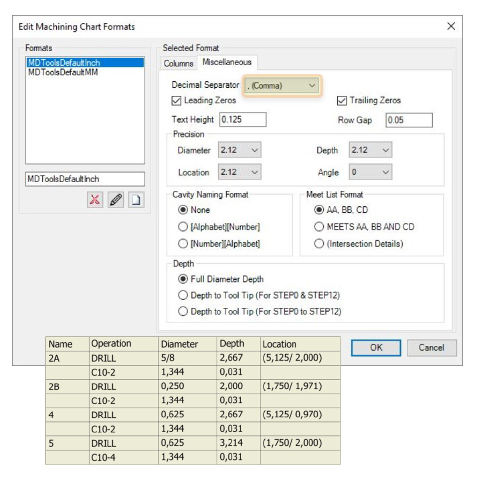Image resolution: width=490 pixels, height=480 pixels.
Task: Expand the Diameter precision dropdown
Action: pos(240,150)
